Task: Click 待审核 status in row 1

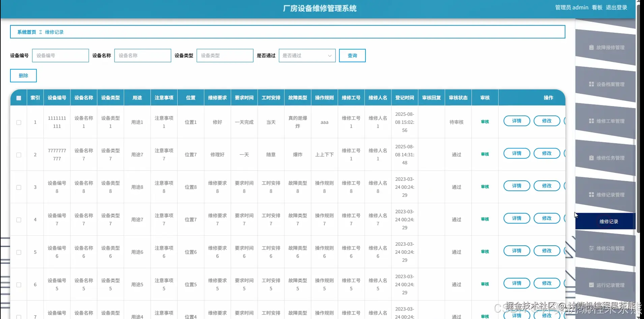Action: tap(457, 122)
